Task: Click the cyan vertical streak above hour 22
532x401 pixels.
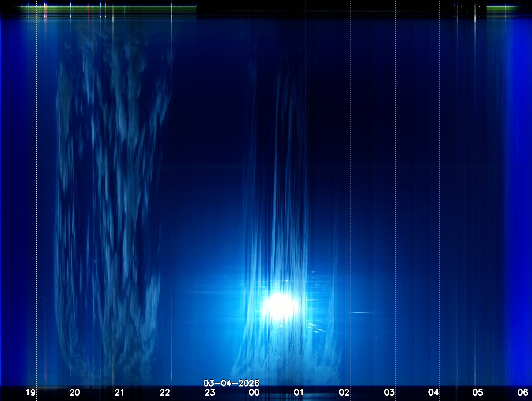Action: 171,9
